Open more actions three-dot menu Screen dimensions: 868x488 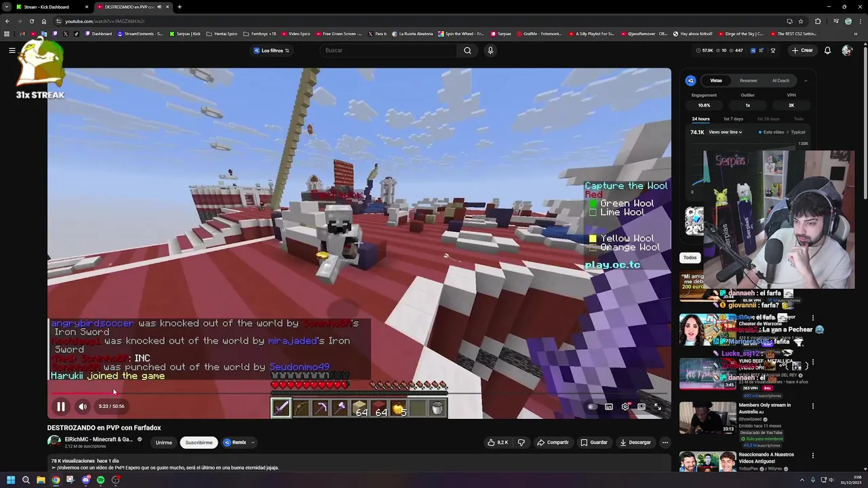pyautogui.click(x=665, y=443)
